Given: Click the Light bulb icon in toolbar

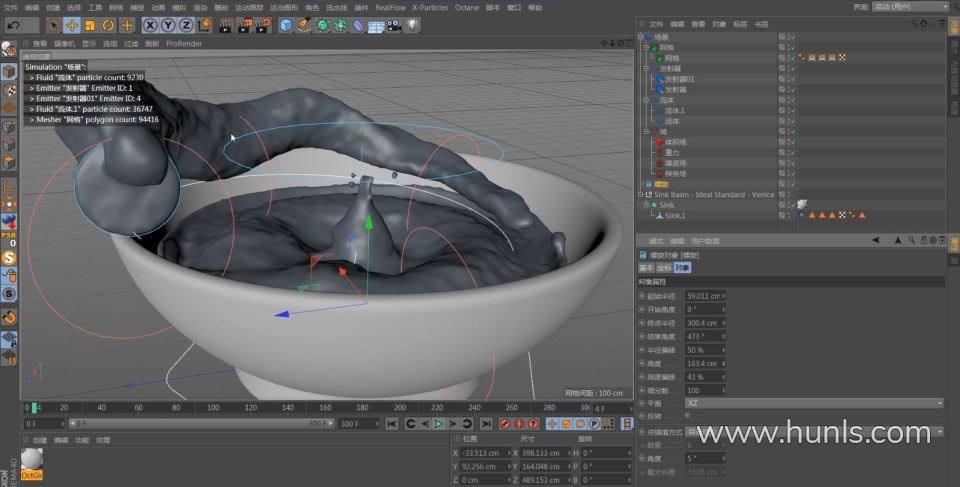Looking at the screenshot, I should (x=412, y=25).
